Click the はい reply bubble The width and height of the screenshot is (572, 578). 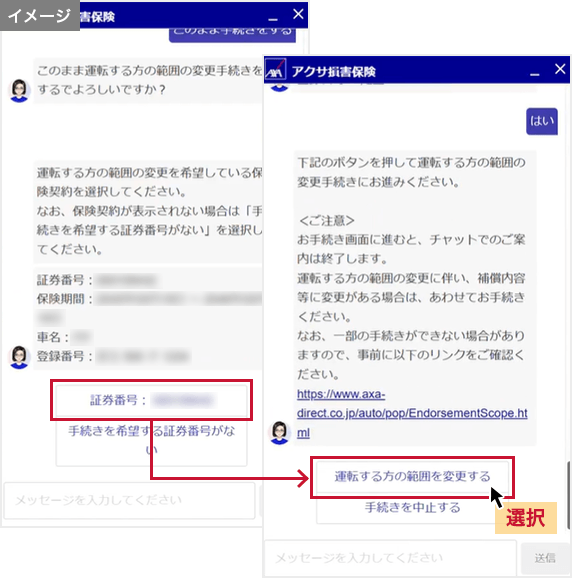[541, 121]
